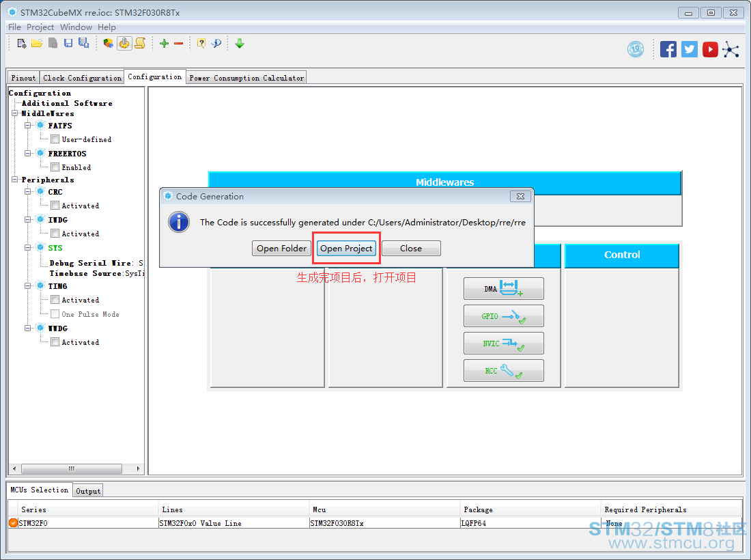Open the Twitter icon
The image size is (751, 560).
pyautogui.click(x=690, y=49)
